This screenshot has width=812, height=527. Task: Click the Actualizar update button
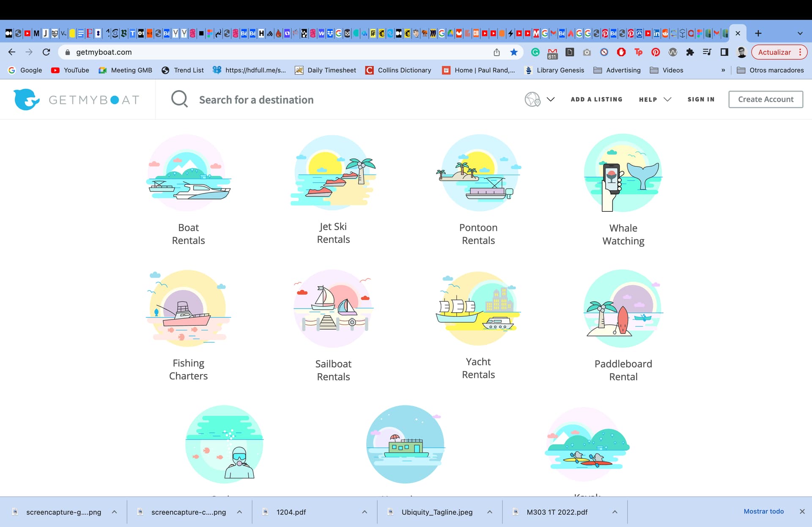779,52
